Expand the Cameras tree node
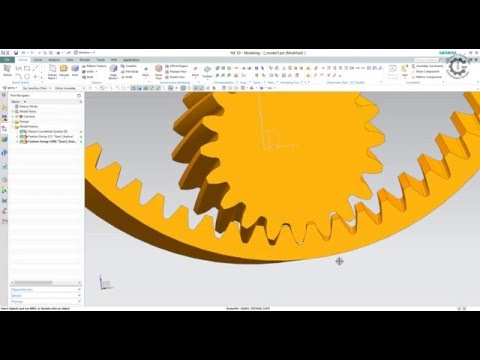480x360 pixels. (13, 117)
